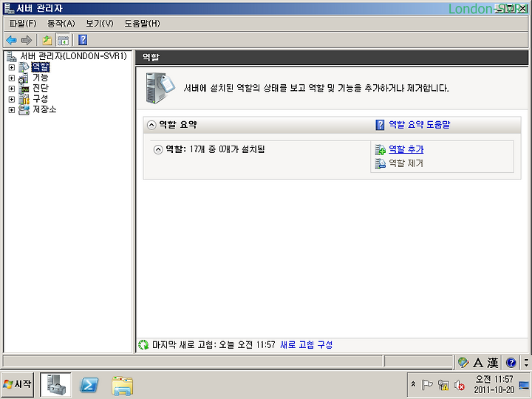Click the Help question-mark toolbar icon
Screen dimensions: 532x399
point(83,41)
